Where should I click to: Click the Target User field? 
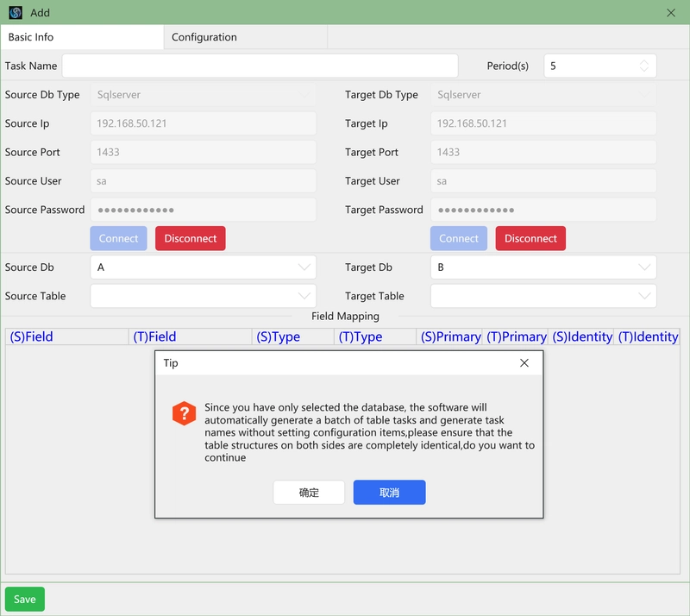[543, 181]
